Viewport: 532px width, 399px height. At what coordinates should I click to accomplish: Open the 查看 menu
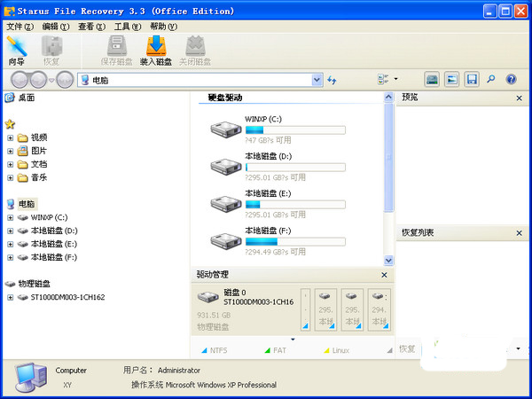(x=91, y=27)
